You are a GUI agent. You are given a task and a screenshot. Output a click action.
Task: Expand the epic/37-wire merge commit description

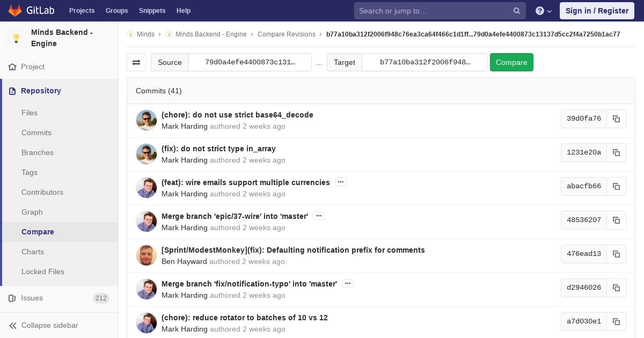pyautogui.click(x=319, y=216)
